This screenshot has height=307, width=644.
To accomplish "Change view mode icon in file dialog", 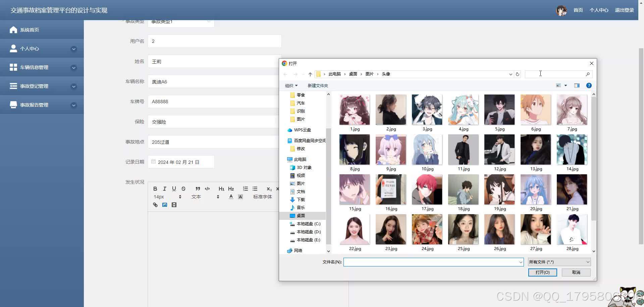I will [558, 85].
